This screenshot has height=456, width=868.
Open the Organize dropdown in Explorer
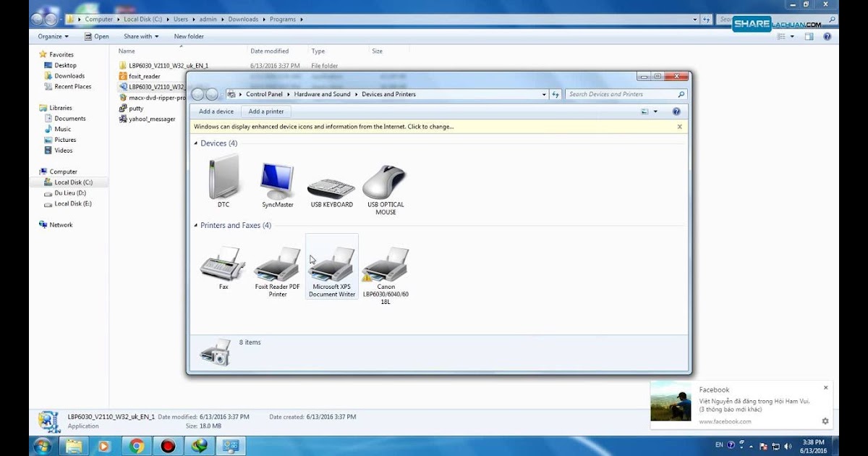tap(54, 36)
